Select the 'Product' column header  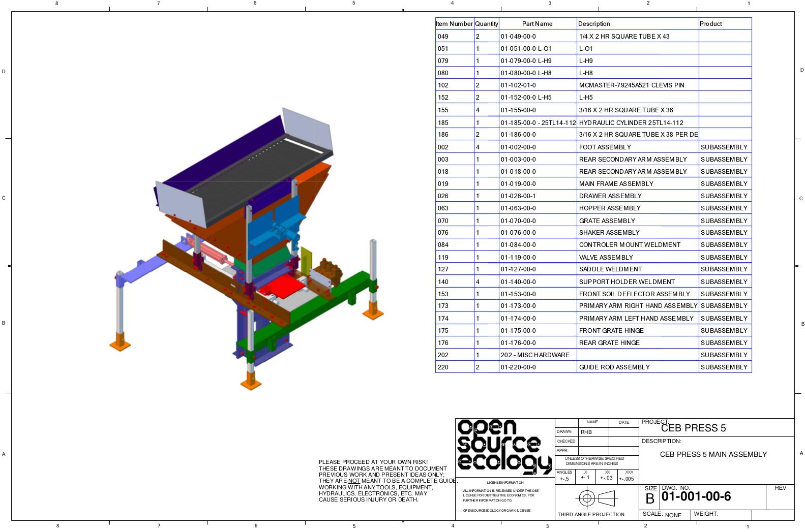[725, 24]
